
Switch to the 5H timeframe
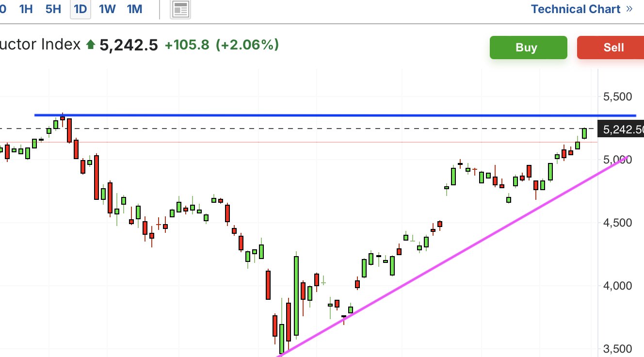point(53,9)
